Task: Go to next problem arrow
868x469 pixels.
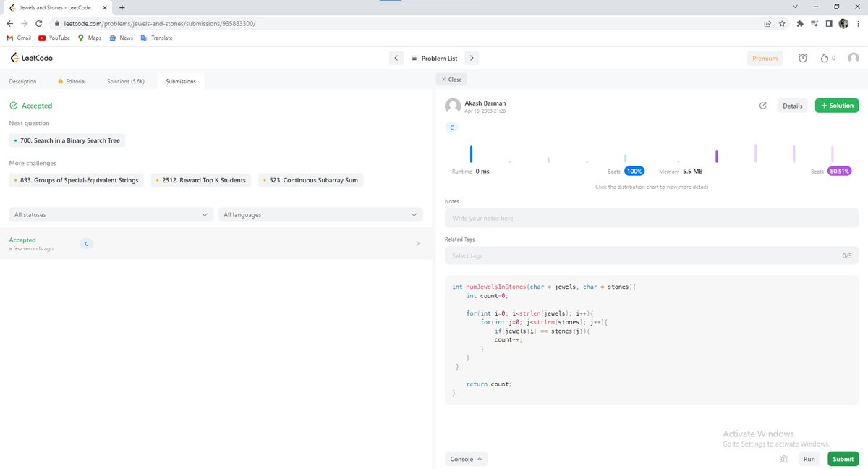Action: tap(471, 58)
